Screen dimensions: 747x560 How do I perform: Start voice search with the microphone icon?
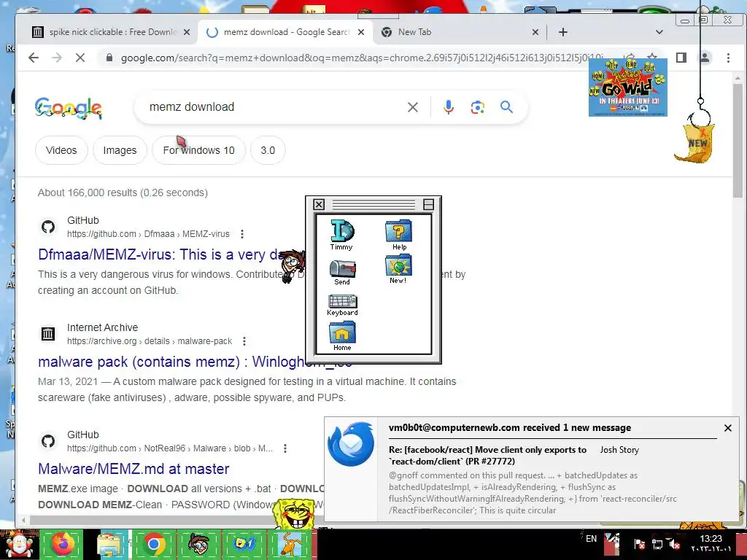449,107
